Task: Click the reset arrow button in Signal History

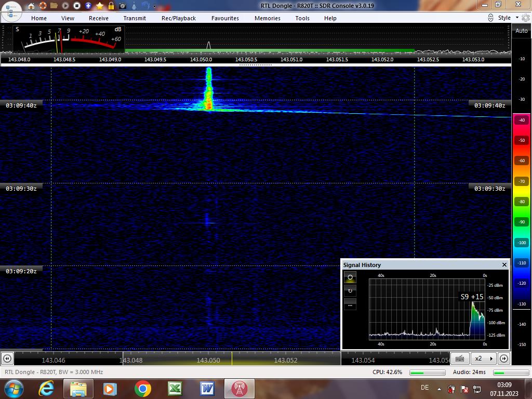Action: click(350, 291)
